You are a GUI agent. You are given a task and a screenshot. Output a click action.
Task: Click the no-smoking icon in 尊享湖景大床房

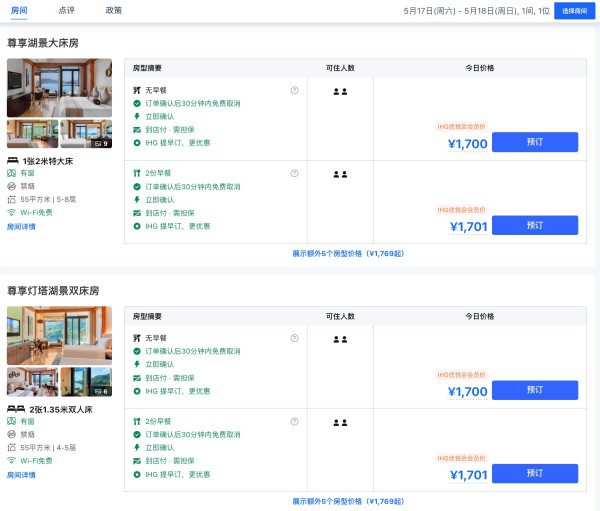tap(11, 186)
